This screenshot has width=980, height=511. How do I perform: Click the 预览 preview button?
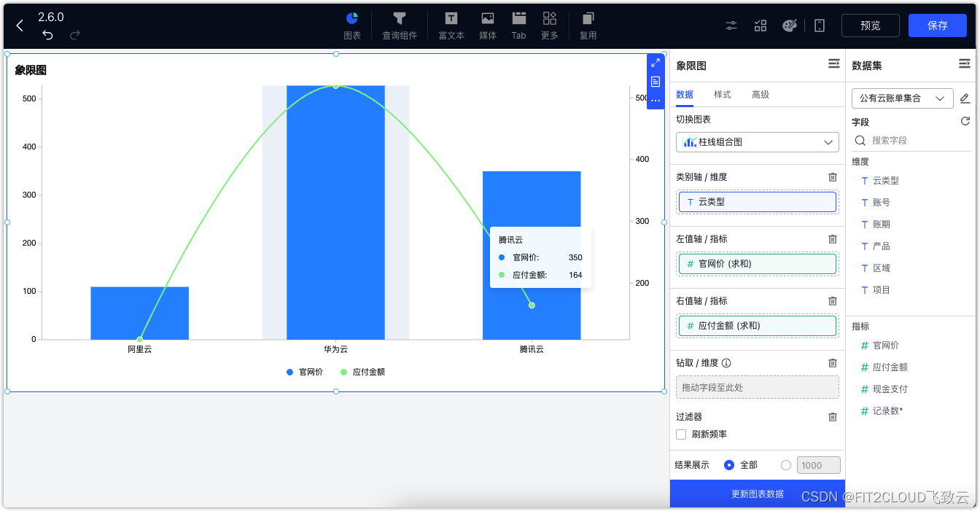[871, 26]
